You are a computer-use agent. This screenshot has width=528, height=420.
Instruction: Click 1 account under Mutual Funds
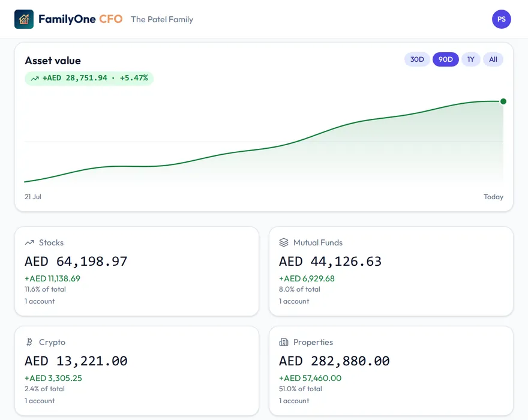click(294, 301)
